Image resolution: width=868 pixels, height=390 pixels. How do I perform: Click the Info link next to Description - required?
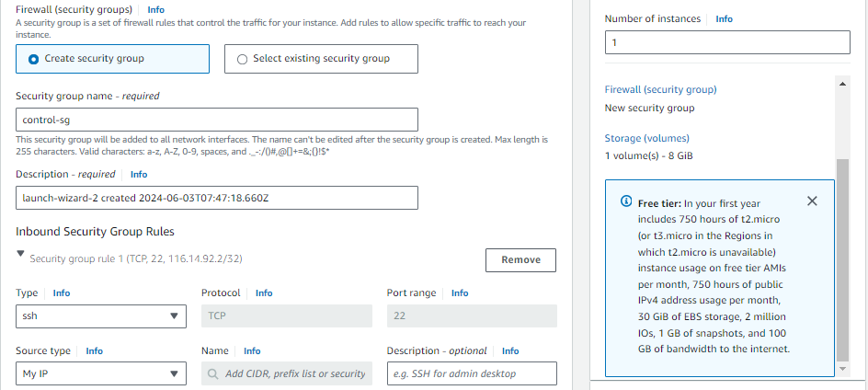tap(139, 174)
